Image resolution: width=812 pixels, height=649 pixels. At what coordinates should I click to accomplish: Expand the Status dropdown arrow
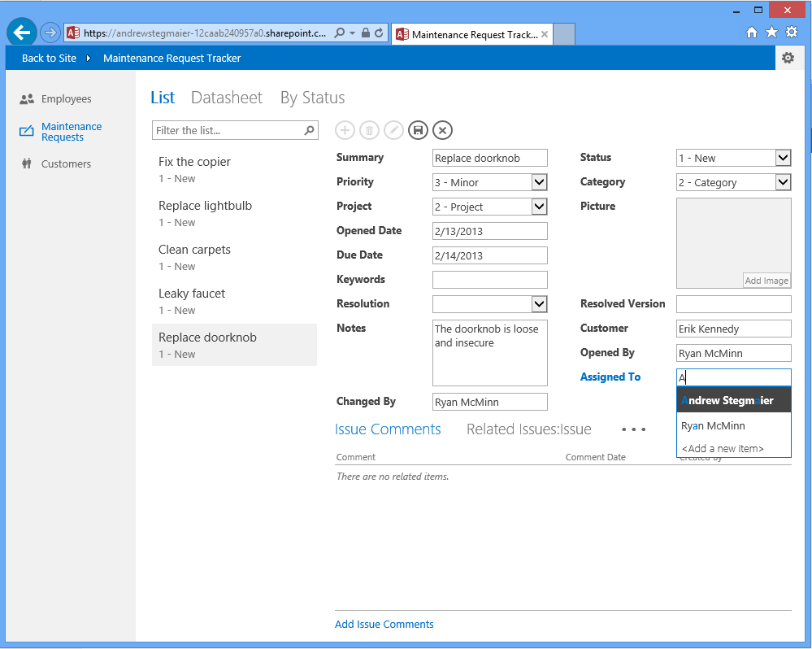pyautogui.click(x=783, y=158)
